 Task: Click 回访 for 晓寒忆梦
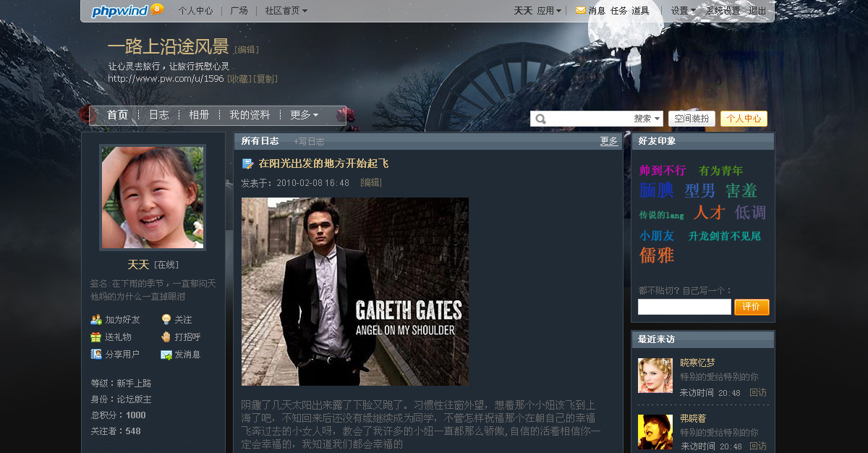pos(758,392)
